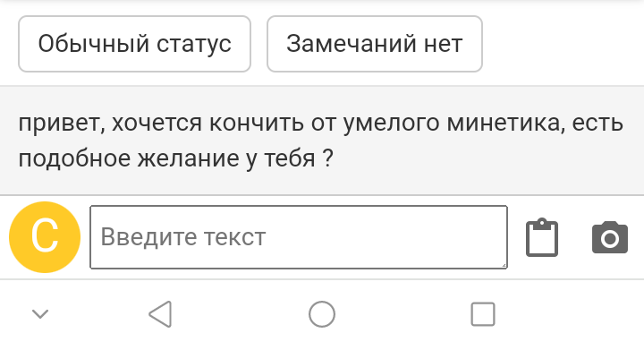Tap the word привет in the message
Viewport: 644px width, 350px height.
pyautogui.click(x=59, y=124)
